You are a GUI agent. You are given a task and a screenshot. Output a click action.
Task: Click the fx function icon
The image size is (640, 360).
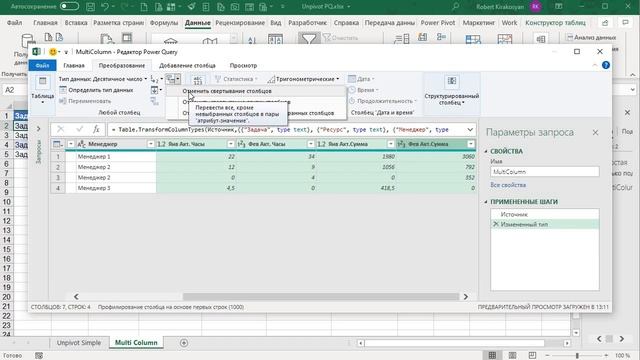point(96,129)
